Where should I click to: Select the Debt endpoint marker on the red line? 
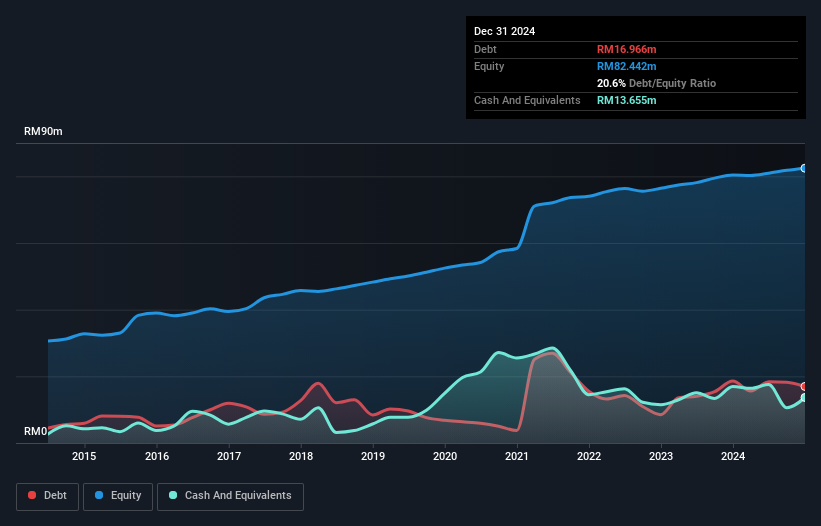click(804, 386)
